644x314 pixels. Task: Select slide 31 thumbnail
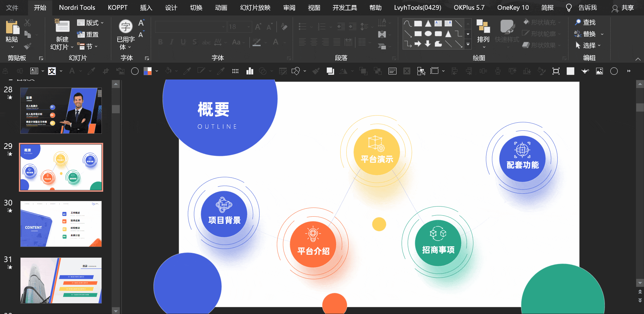point(61,280)
